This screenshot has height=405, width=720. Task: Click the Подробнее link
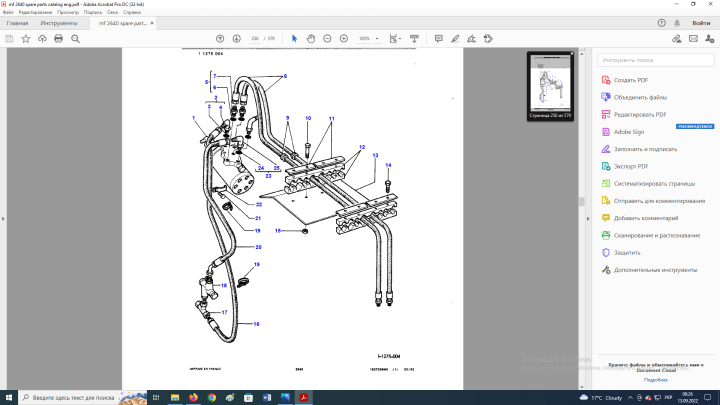click(655, 379)
